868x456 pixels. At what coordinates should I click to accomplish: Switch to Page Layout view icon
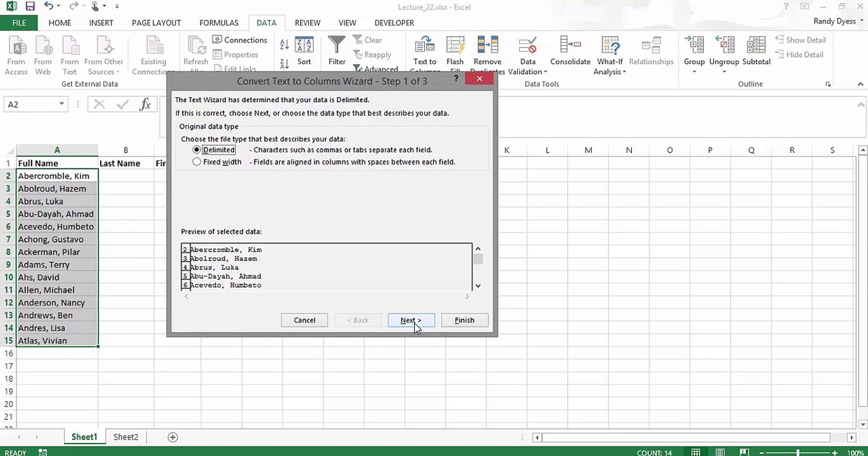(x=720, y=452)
